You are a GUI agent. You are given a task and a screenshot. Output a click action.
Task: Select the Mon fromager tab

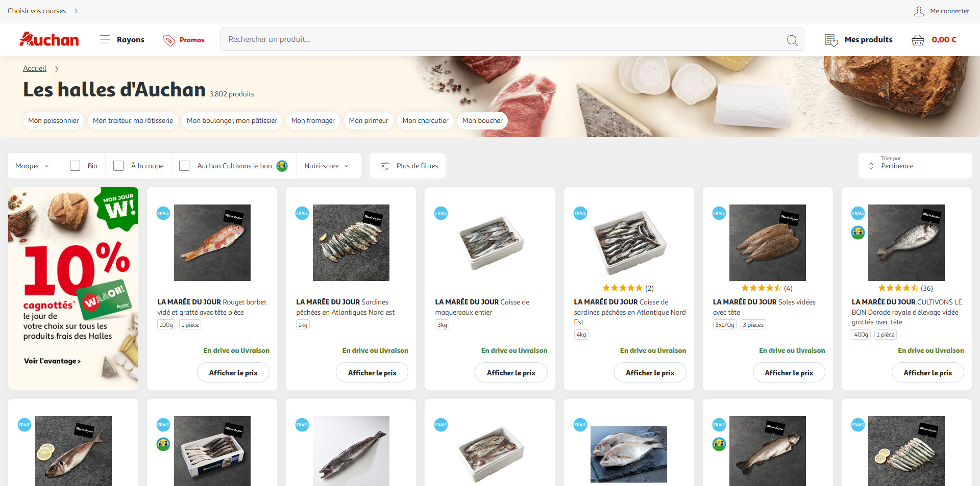313,120
